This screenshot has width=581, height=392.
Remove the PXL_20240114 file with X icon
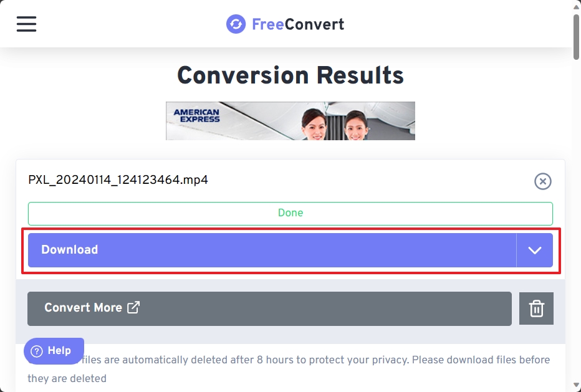coord(542,181)
